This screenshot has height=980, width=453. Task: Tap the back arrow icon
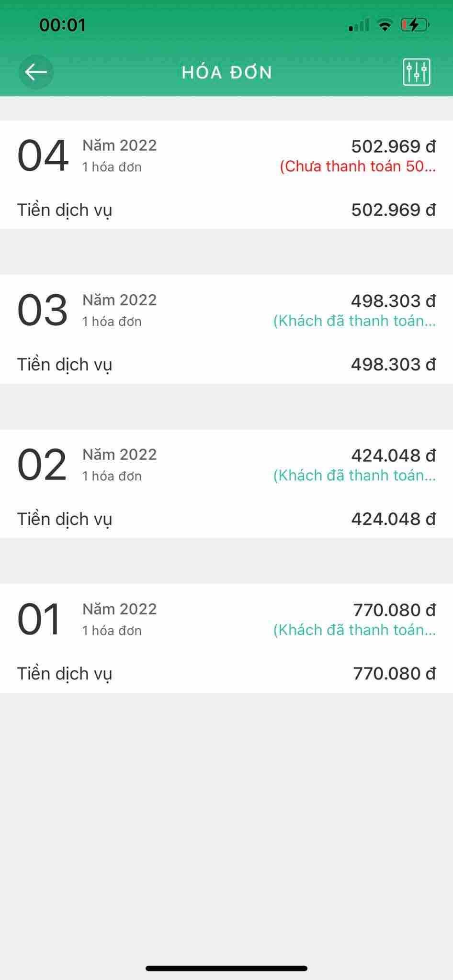coord(36,72)
